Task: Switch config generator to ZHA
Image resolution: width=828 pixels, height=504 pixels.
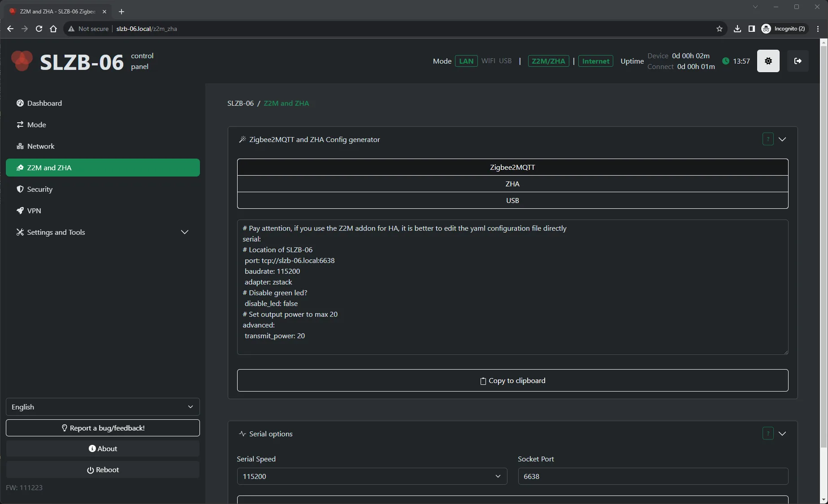Action: point(512,184)
